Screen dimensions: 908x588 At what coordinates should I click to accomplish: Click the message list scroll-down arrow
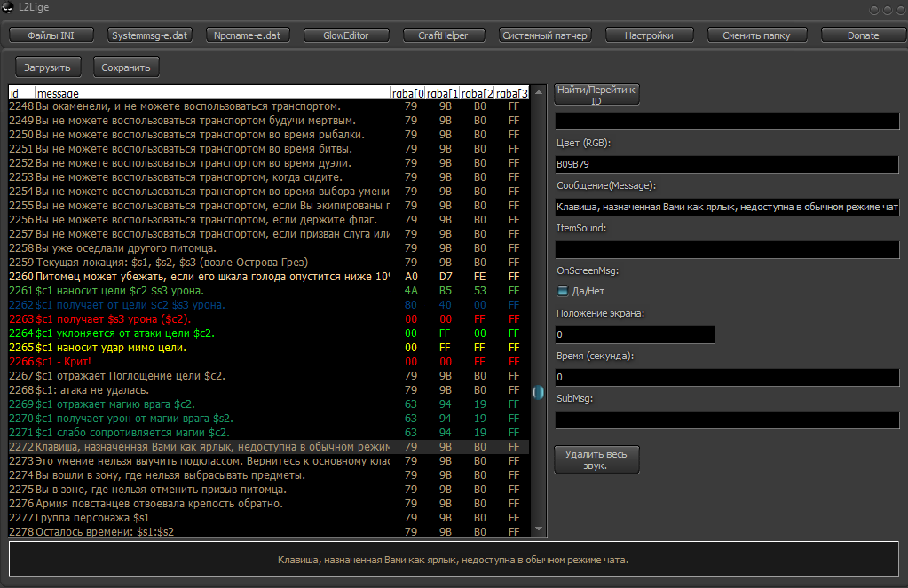(538, 529)
